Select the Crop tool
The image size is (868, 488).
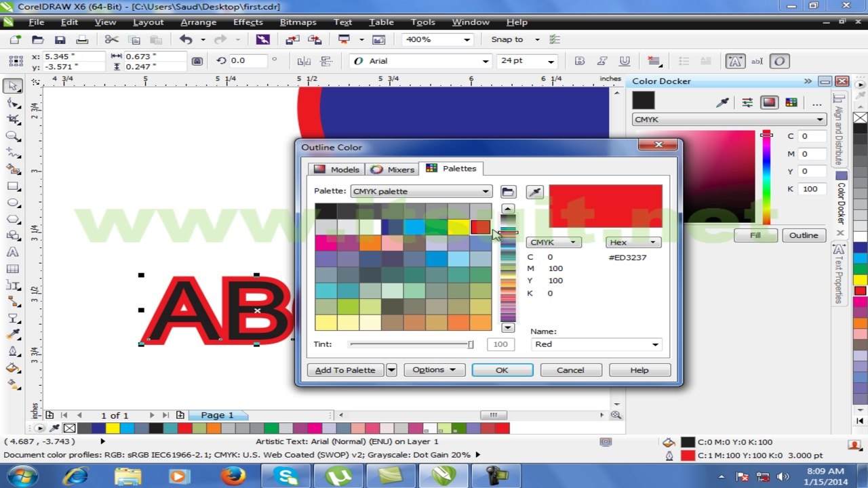click(x=13, y=119)
